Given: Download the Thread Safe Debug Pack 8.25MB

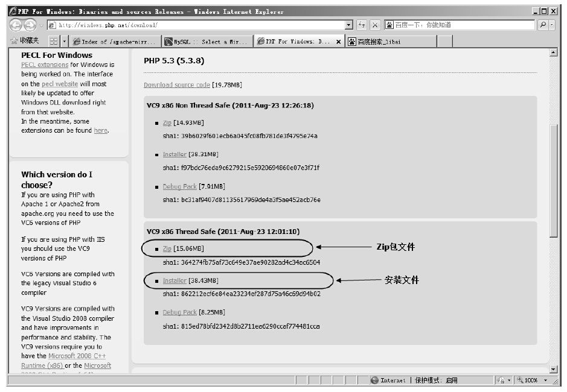Looking at the screenshot, I should [x=180, y=312].
